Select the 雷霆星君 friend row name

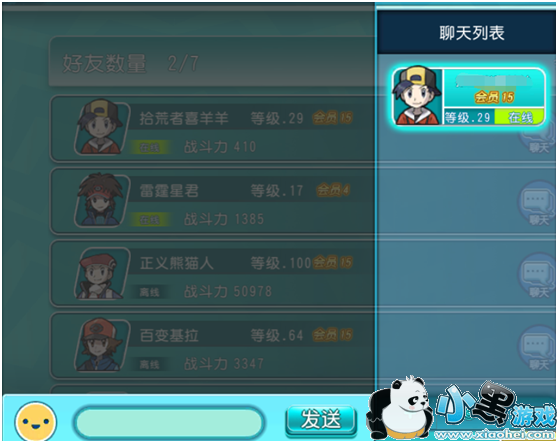point(169,191)
